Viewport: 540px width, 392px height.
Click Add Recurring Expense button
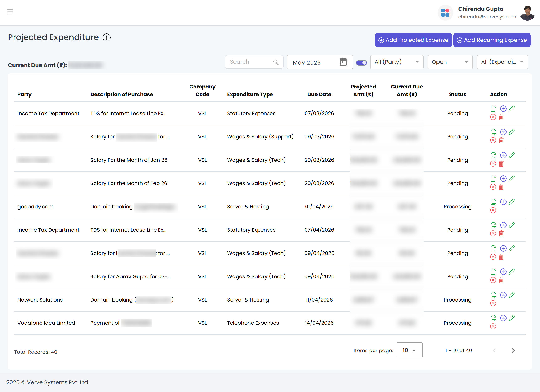coord(492,40)
